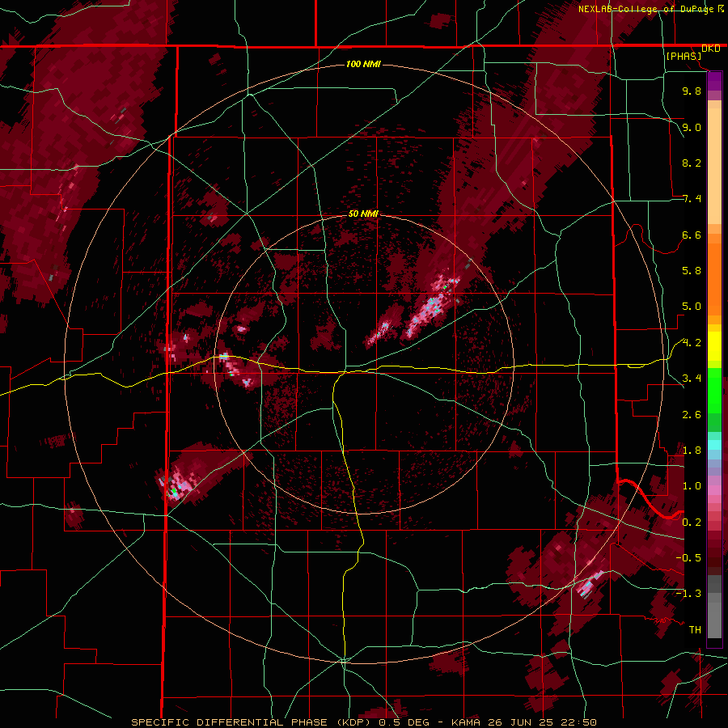Click the "[PHAS]" unit label

click(x=684, y=57)
